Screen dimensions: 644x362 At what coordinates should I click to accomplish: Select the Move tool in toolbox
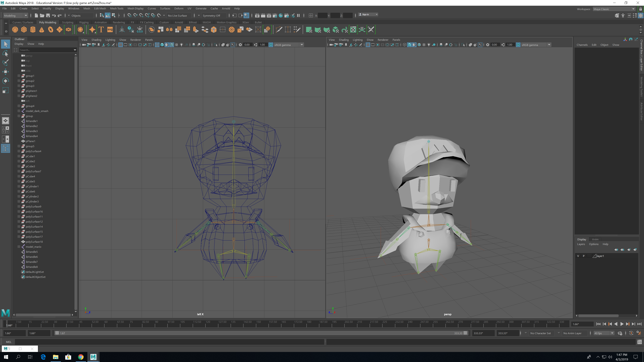point(6,72)
